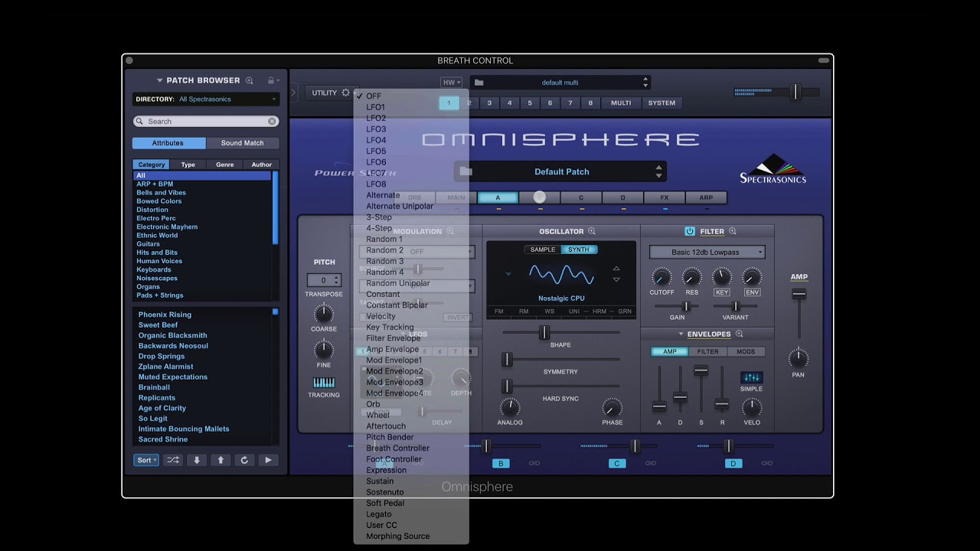Click the Pan knob
980x551 pixels.
[x=799, y=358]
